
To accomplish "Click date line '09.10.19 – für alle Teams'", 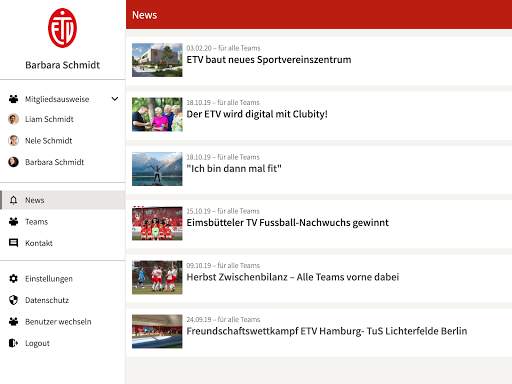I will (x=223, y=265).
